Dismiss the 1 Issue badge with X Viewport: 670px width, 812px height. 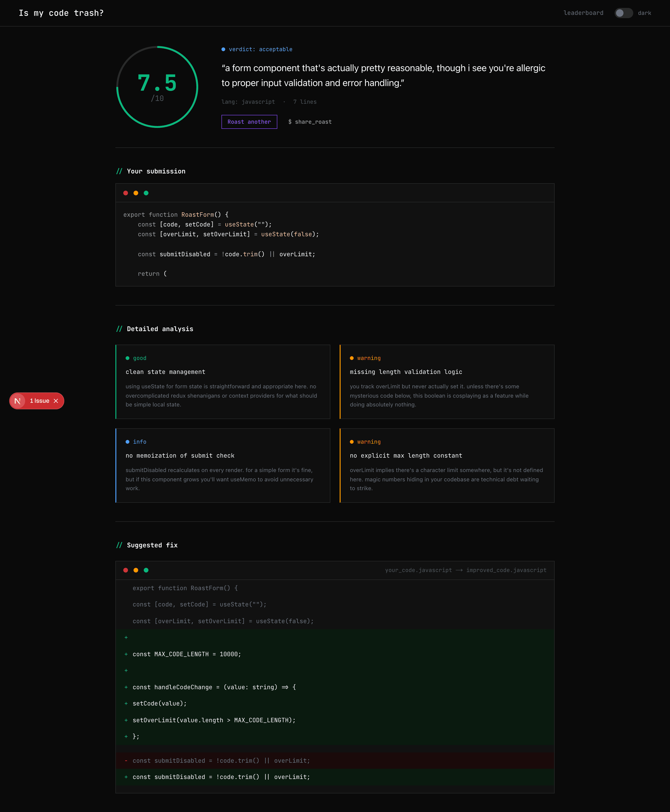point(56,401)
